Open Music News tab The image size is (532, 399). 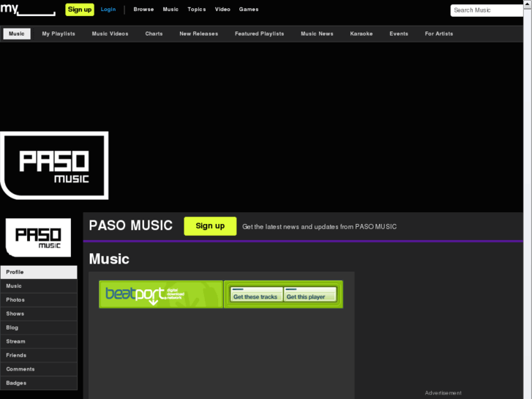pyautogui.click(x=317, y=34)
